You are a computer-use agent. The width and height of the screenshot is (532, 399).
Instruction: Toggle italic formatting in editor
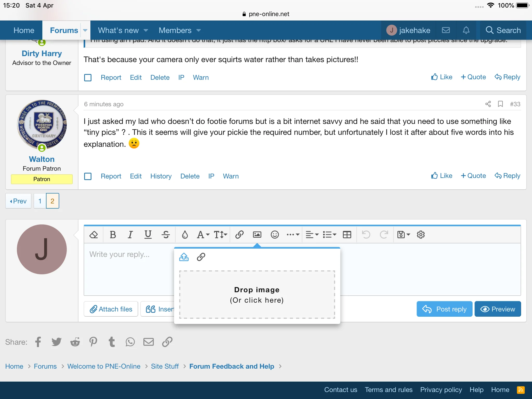point(130,235)
